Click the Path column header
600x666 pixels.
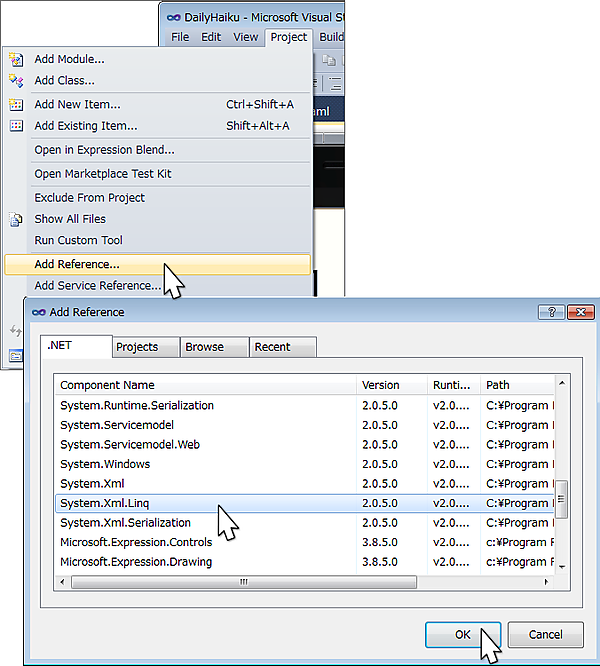click(x=518, y=385)
